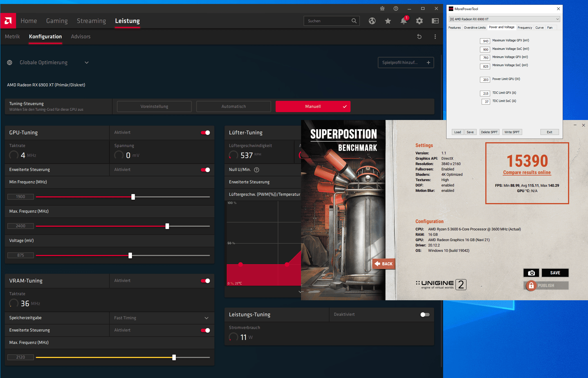Select the Voreinstellung tuning option

pos(154,106)
